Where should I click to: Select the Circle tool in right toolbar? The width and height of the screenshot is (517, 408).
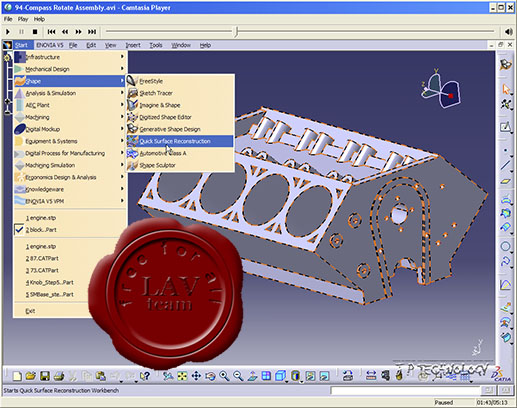tap(506, 246)
